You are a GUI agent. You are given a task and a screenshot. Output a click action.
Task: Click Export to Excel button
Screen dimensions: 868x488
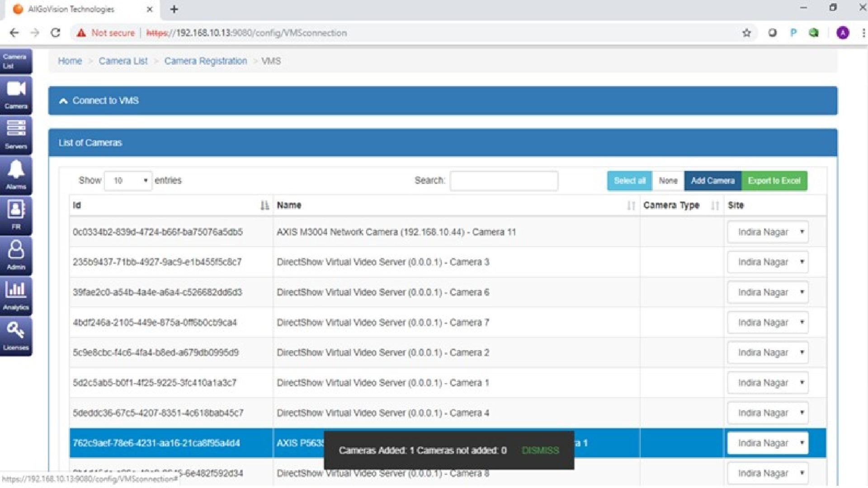774,181
